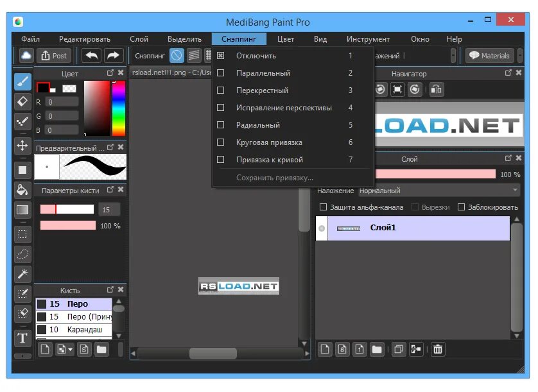This screenshot has width=538, height=392.
Task: Add new 8-bit layer
Action: pos(342,350)
